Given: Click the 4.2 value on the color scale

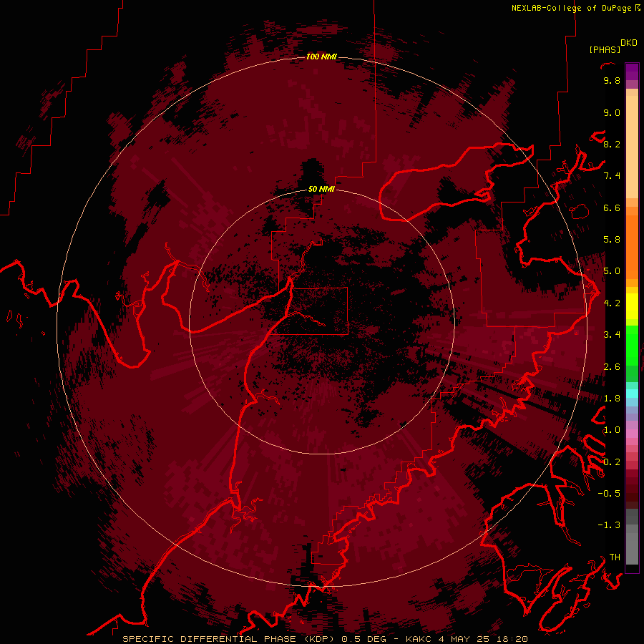Looking at the screenshot, I should point(612,303).
